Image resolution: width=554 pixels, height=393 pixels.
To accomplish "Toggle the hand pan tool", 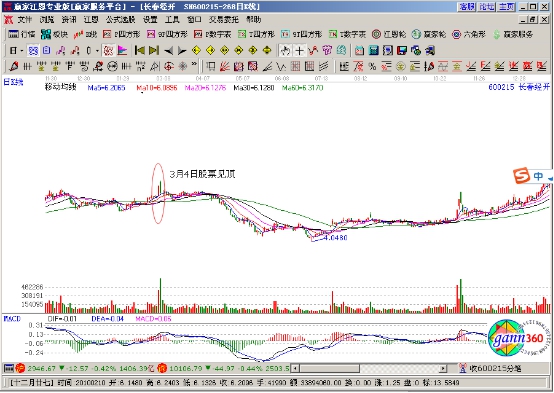I will [x=285, y=51].
